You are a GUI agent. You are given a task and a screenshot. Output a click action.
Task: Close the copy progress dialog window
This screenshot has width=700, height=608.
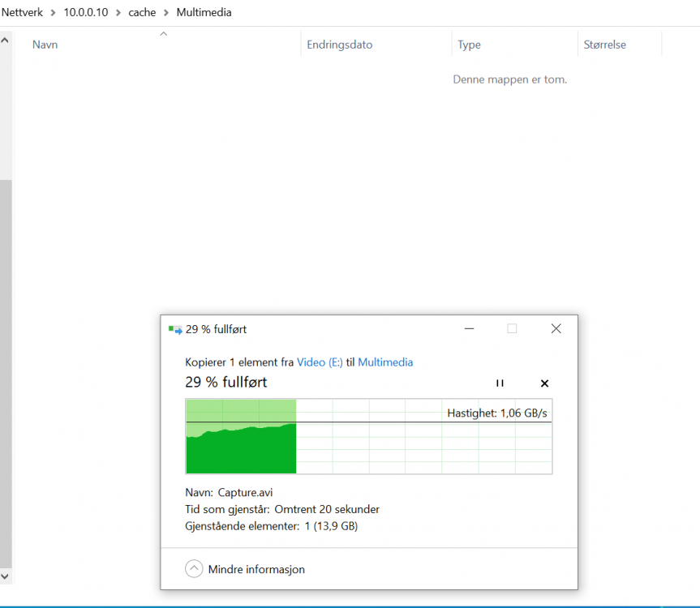(556, 329)
